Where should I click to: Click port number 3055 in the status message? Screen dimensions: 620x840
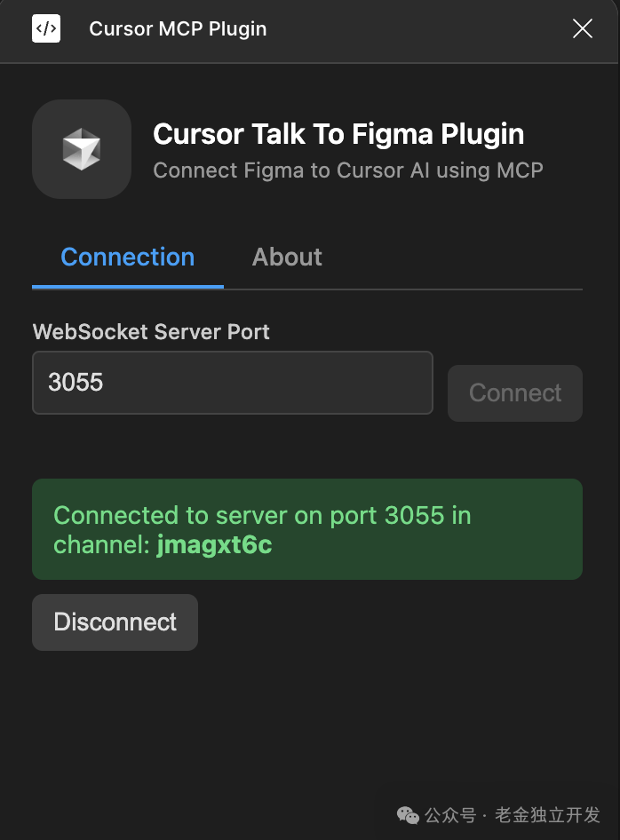(x=414, y=515)
